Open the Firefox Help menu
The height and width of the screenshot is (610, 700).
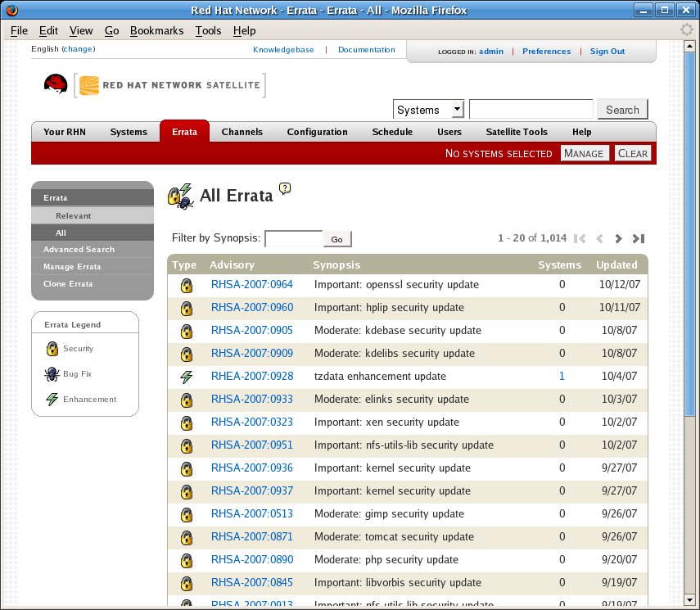[244, 30]
